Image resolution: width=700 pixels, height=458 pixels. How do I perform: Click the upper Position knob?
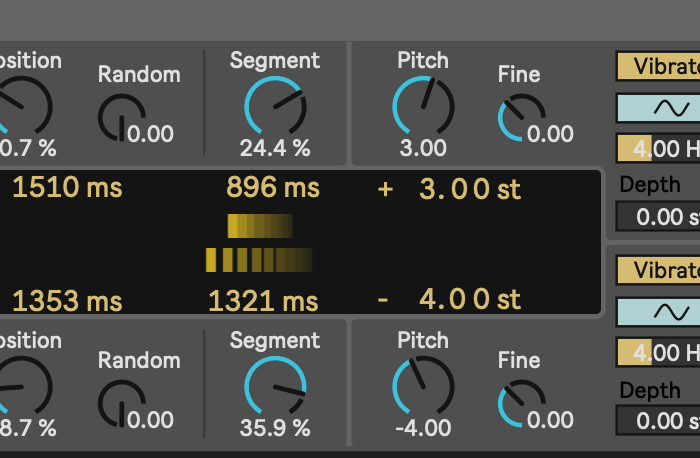[21, 107]
